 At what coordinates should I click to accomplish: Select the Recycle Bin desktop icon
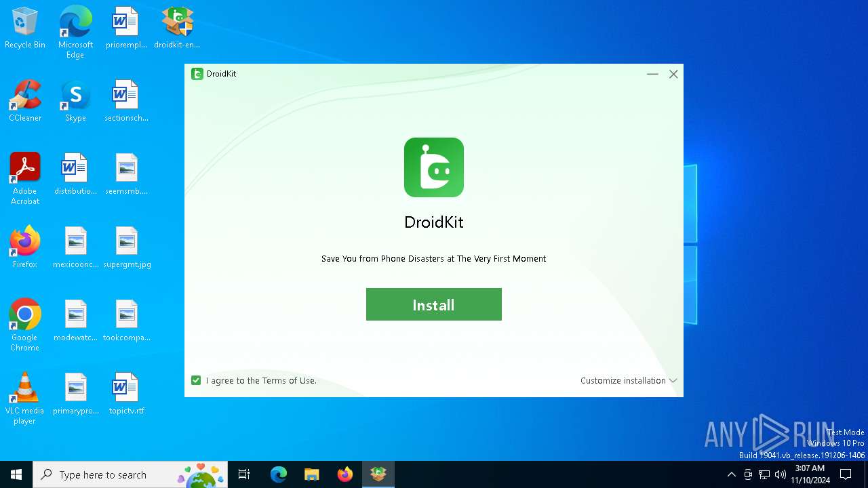[25, 28]
